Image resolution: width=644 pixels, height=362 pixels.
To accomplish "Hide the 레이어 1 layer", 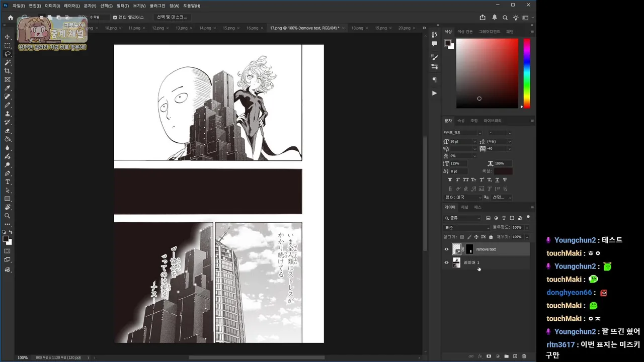I will click(x=446, y=262).
